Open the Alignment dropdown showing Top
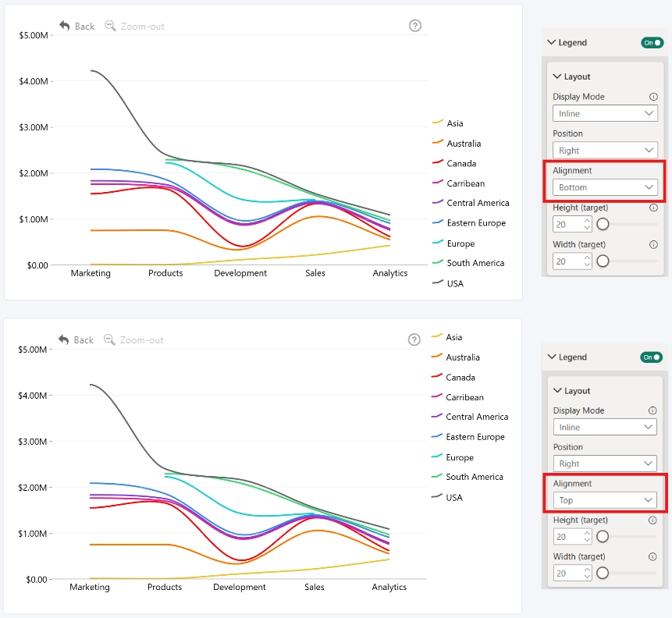Viewport: 672px width, 618px height. point(605,500)
